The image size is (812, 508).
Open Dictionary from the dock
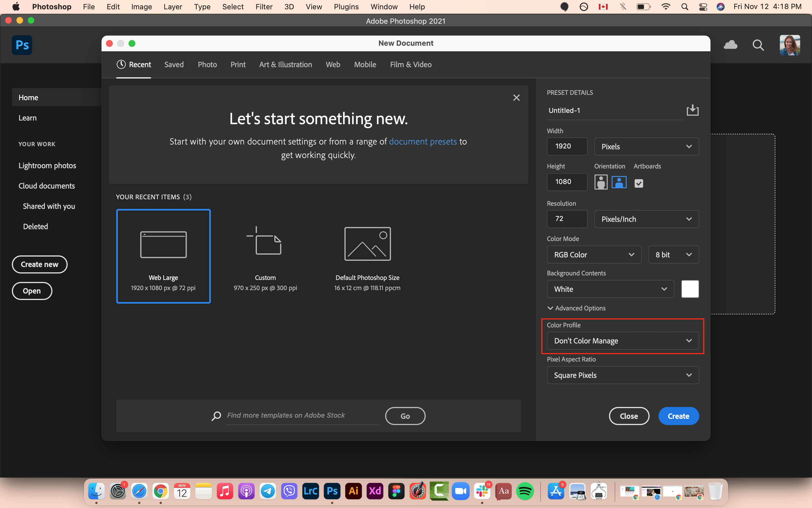pyautogui.click(x=504, y=491)
